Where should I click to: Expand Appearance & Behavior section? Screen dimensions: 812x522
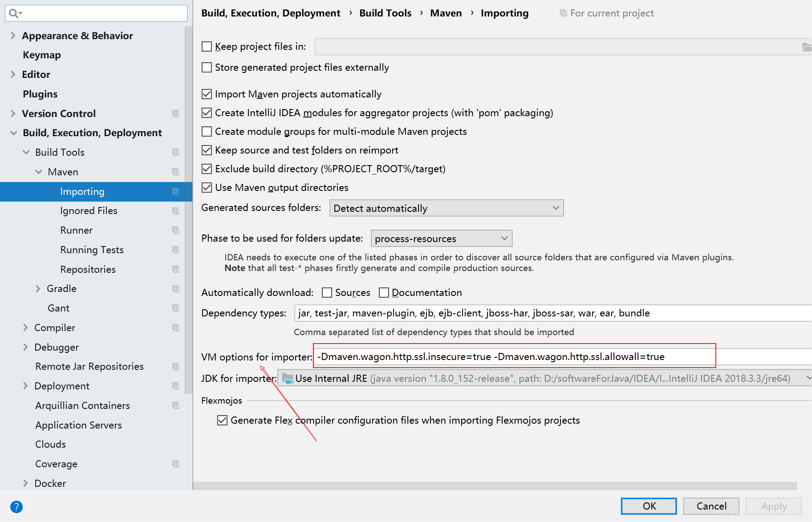(13, 36)
